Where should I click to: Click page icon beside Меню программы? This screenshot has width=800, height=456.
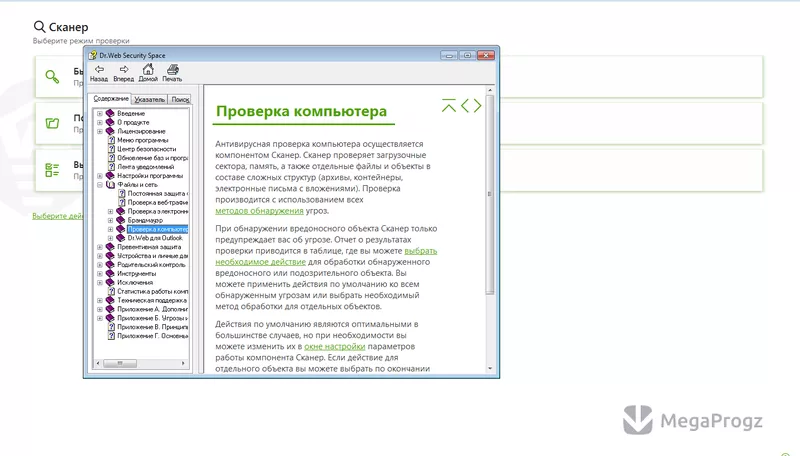point(111,140)
